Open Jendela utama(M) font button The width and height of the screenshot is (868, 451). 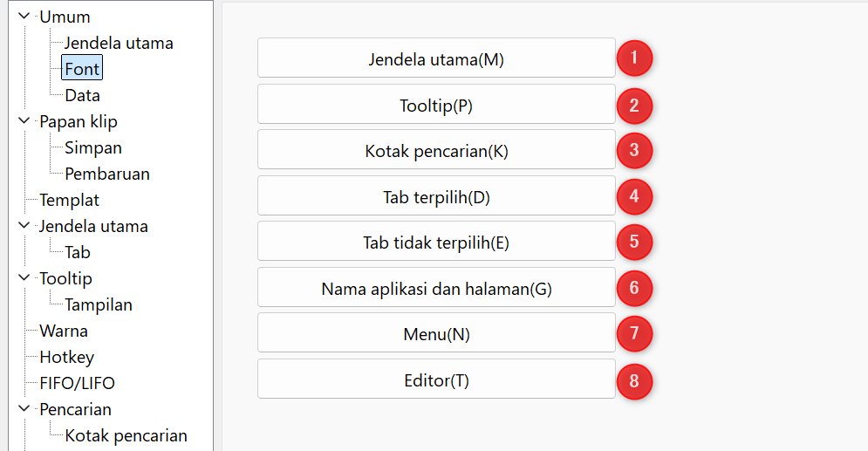tap(436, 58)
